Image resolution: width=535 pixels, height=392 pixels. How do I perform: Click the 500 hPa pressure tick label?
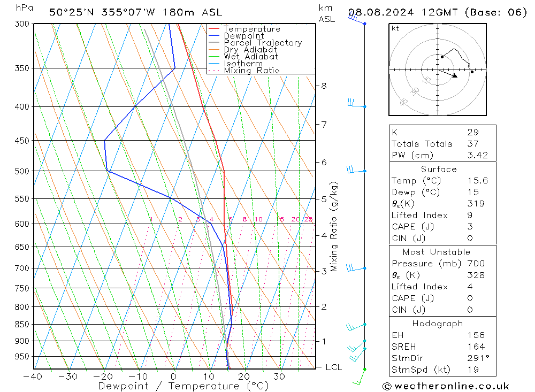(x=22, y=171)
